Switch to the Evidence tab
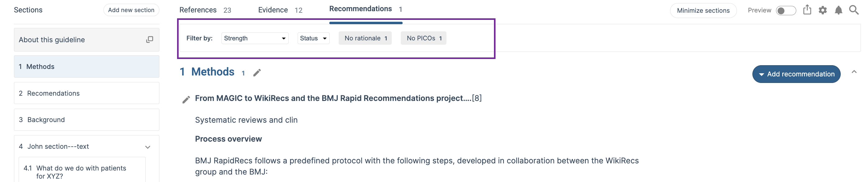 (280, 10)
